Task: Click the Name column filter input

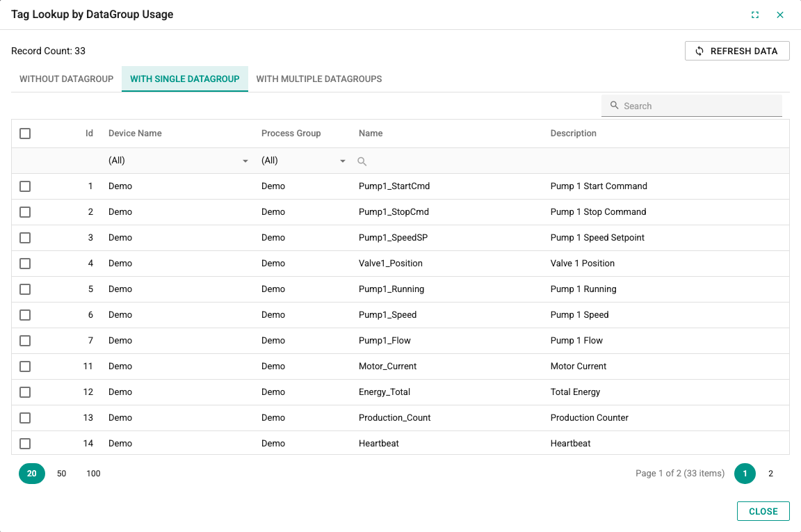Action: pos(450,161)
